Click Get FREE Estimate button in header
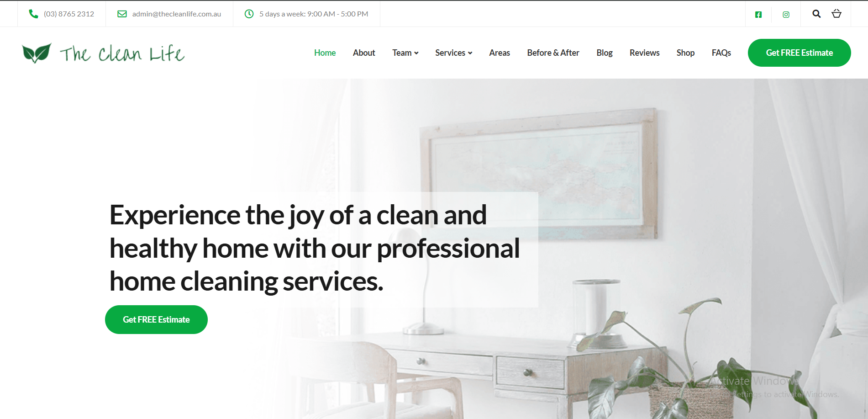 tap(799, 53)
